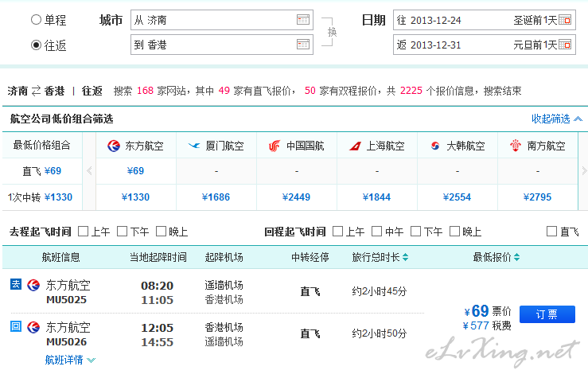This screenshot has width=588, height=378.
Task: Click the 回 return leg badge icon
Action: (16, 326)
